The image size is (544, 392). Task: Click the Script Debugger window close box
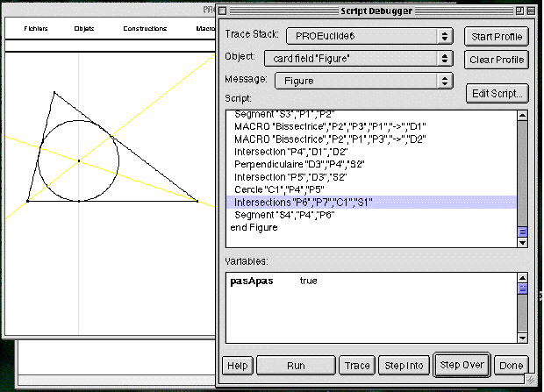tap(224, 10)
